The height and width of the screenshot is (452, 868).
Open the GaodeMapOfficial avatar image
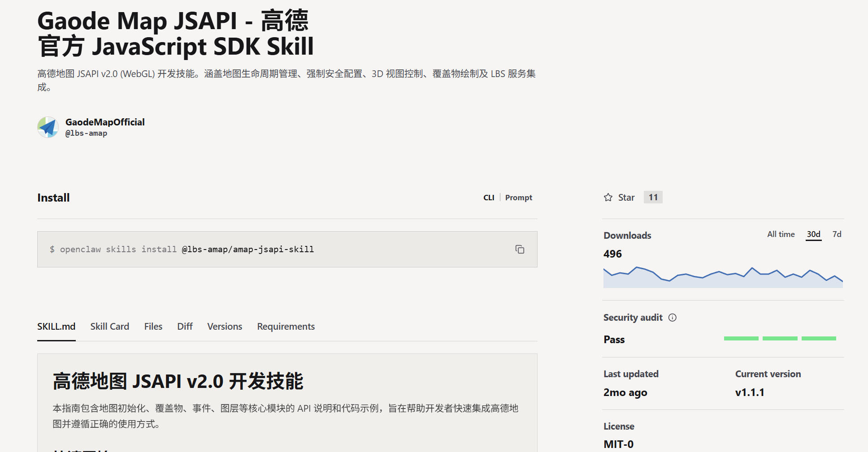click(48, 127)
